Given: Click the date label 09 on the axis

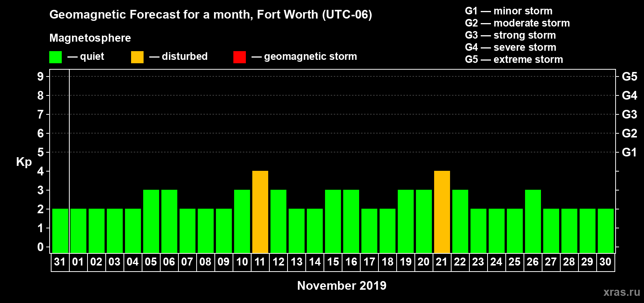Looking at the screenshot, I should click(224, 262).
